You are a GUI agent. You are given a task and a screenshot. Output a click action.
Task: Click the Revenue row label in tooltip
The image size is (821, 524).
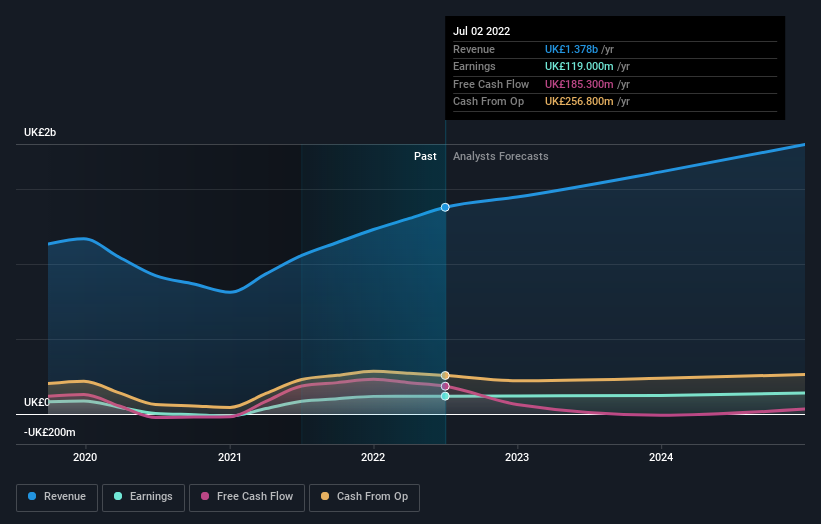coord(474,49)
